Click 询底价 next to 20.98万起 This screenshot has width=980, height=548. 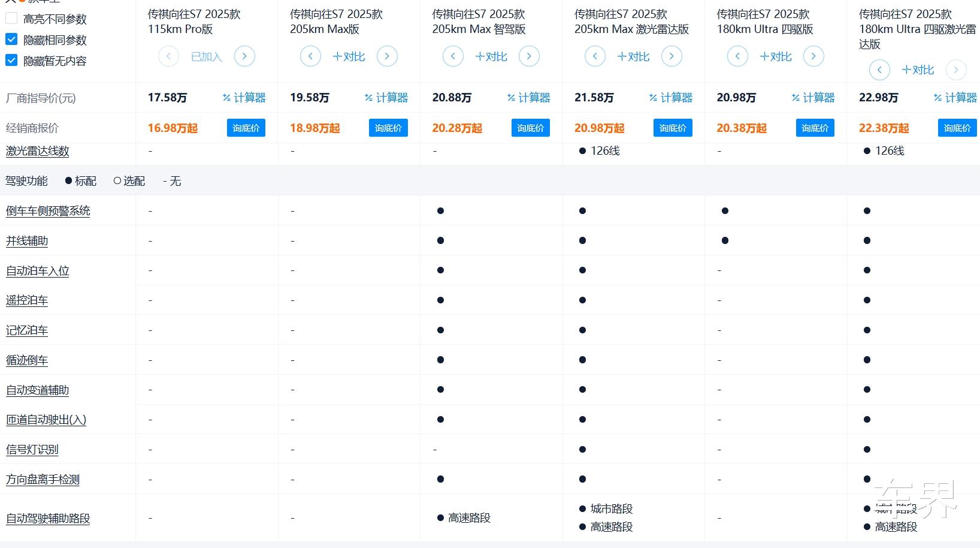tap(673, 128)
